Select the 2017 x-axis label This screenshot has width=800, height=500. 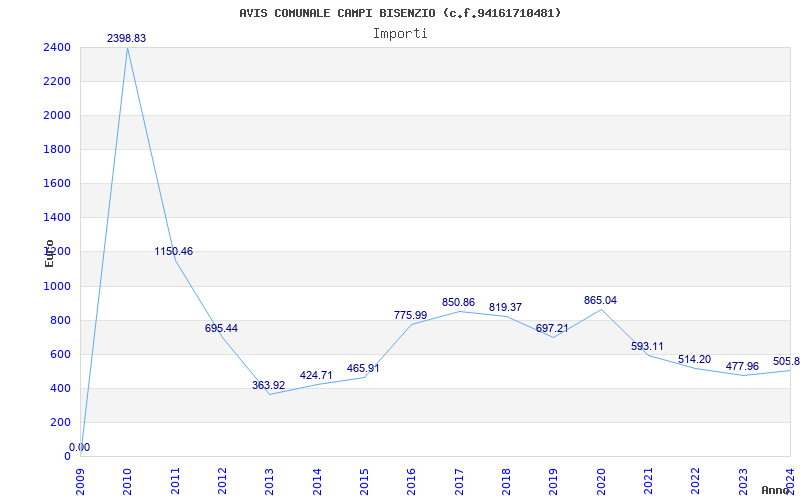tap(459, 482)
